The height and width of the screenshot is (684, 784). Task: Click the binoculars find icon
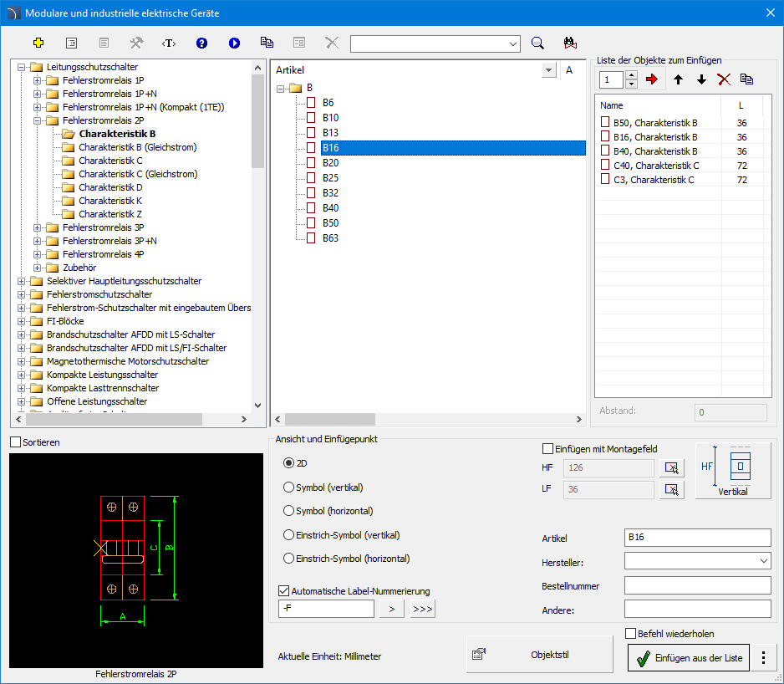coord(571,43)
